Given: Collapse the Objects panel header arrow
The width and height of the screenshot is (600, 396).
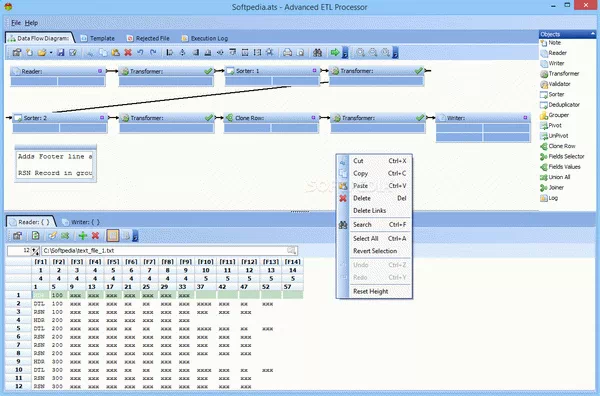Looking at the screenshot, I should point(593,34).
